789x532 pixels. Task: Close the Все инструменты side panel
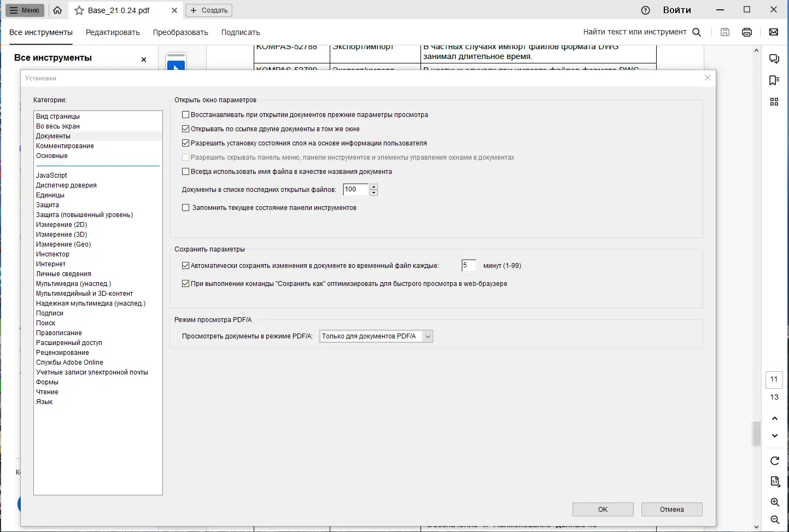pyautogui.click(x=144, y=60)
